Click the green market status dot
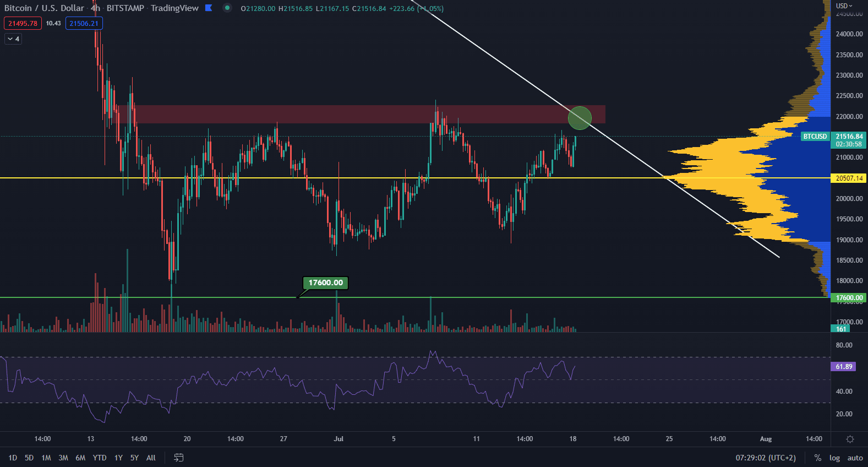868x467 pixels. 227,8
